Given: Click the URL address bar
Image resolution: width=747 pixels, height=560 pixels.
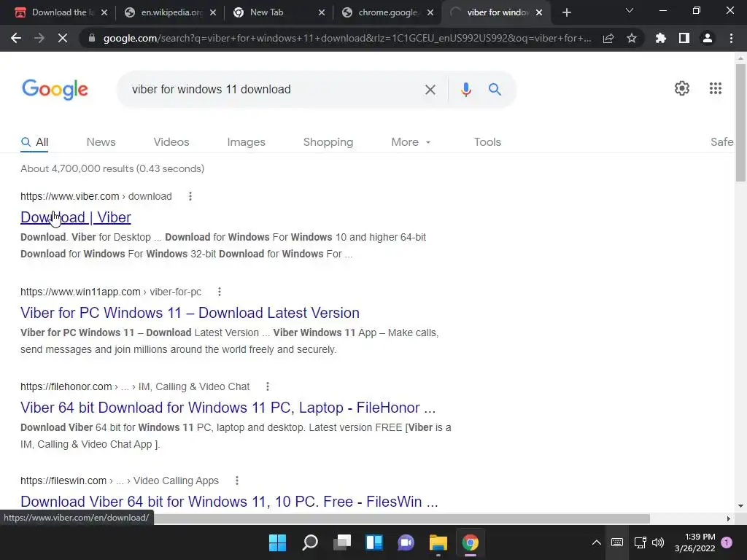Looking at the screenshot, I should point(347,39).
